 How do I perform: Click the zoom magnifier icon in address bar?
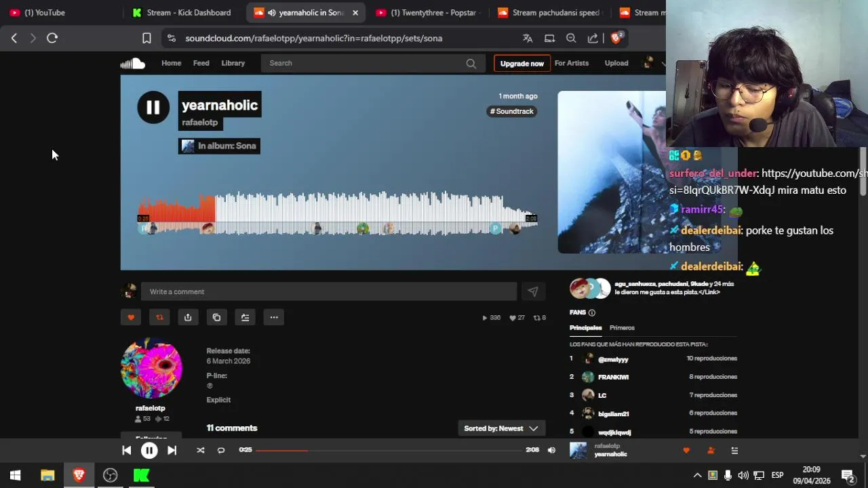571,38
